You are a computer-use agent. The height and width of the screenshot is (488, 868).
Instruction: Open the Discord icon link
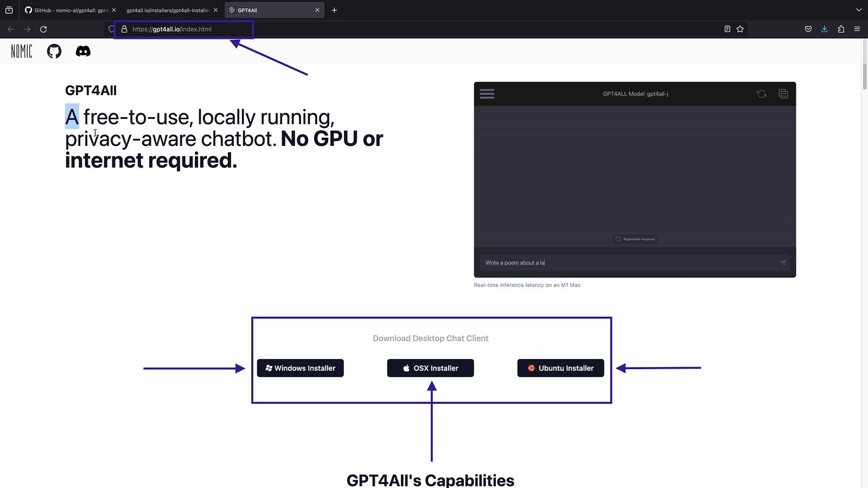point(83,51)
